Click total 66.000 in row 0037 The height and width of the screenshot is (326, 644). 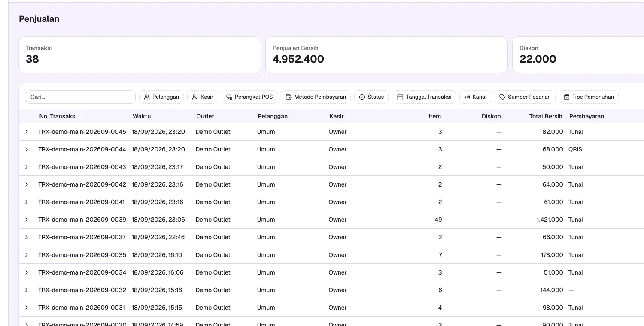[x=553, y=237]
